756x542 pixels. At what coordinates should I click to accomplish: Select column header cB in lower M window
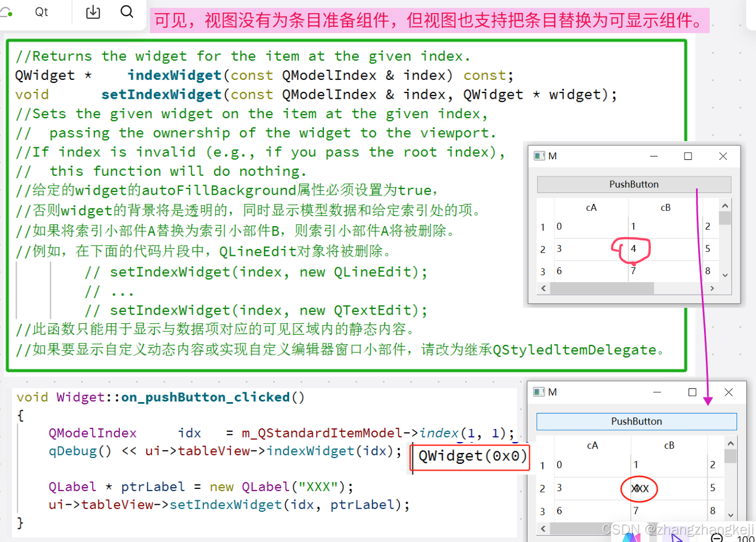(x=669, y=445)
